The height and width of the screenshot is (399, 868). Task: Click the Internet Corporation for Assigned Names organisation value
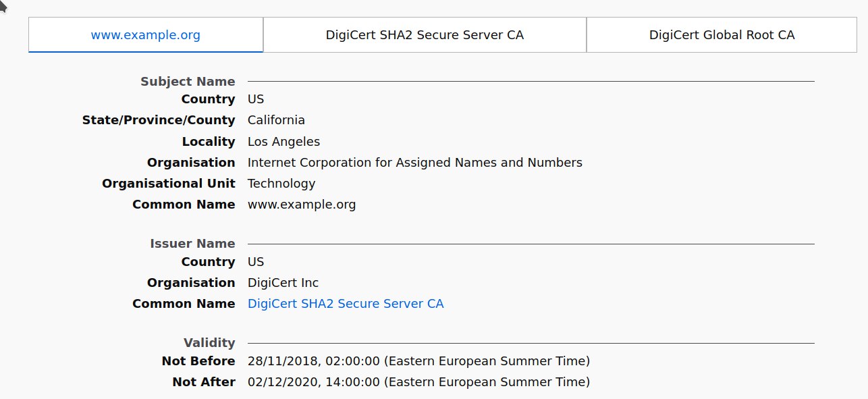pos(414,163)
